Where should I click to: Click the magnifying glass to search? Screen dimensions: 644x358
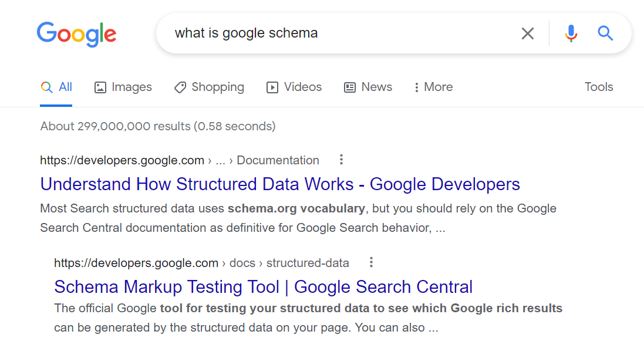(605, 33)
